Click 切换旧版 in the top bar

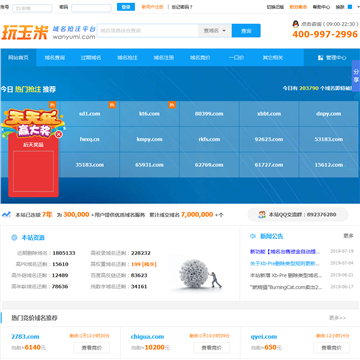pyautogui.click(x=275, y=7)
